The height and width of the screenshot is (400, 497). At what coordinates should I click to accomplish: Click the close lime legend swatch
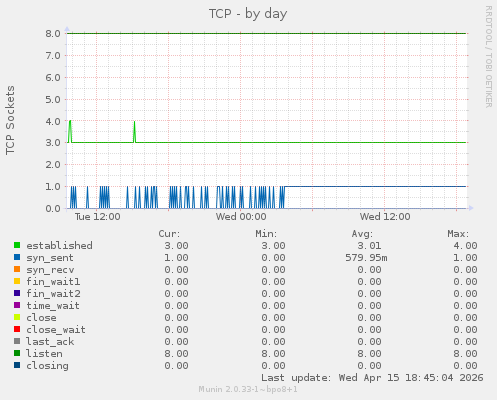click(x=17, y=317)
